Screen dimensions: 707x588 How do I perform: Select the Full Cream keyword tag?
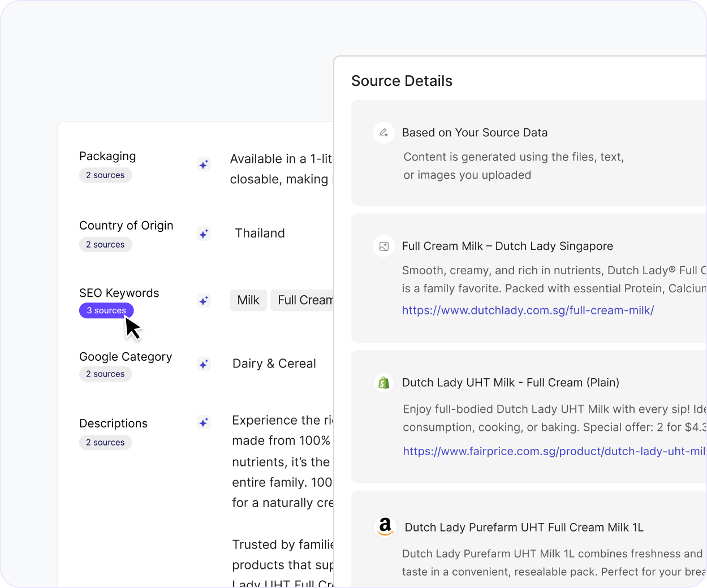[x=303, y=300]
